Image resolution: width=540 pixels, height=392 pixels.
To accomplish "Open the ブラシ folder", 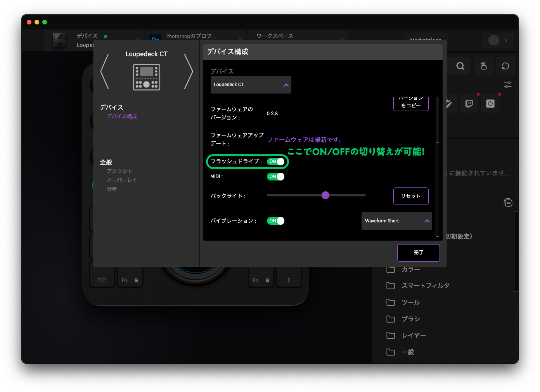I will click(403, 319).
